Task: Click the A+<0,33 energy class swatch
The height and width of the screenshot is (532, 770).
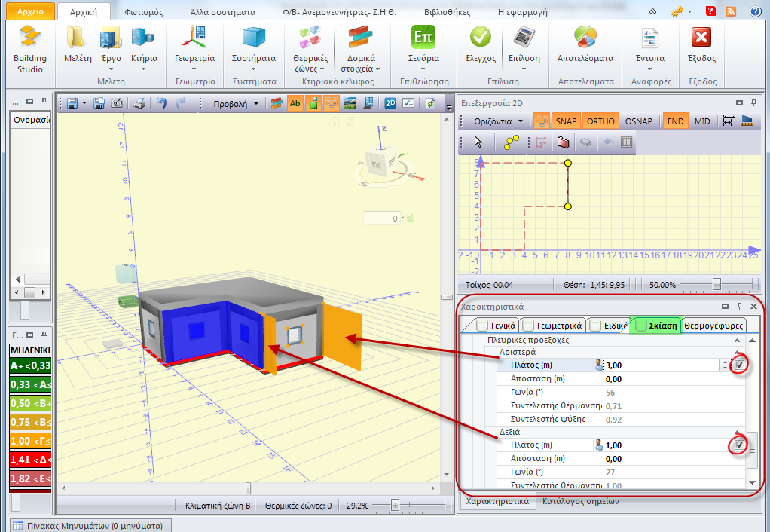Action: coord(30,365)
